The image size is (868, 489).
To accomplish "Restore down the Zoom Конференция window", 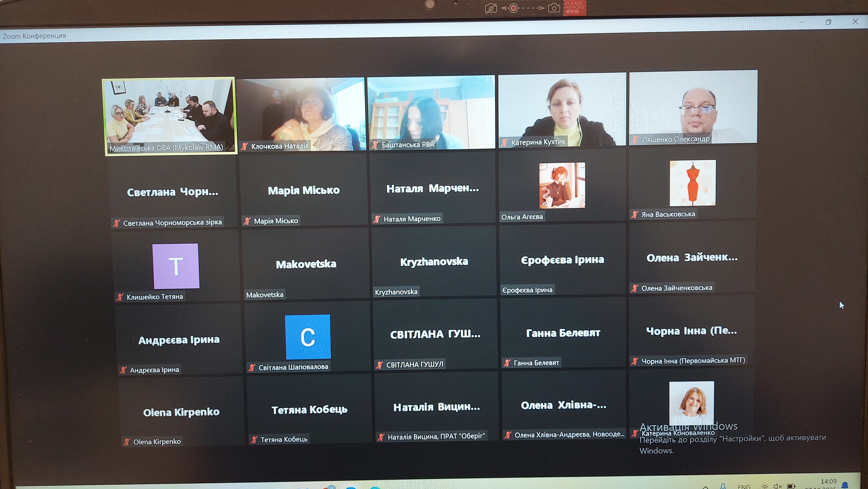I will [828, 22].
